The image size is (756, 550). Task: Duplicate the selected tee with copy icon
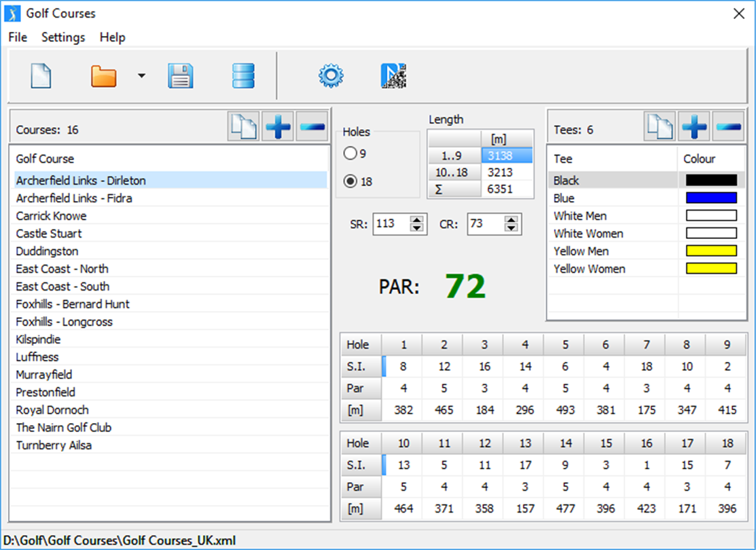coord(660,127)
